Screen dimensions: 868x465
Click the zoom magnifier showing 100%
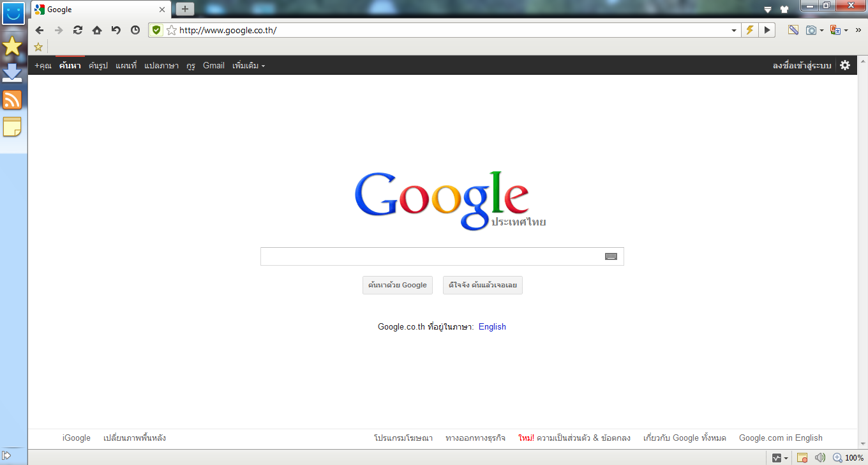[x=837, y=457]
